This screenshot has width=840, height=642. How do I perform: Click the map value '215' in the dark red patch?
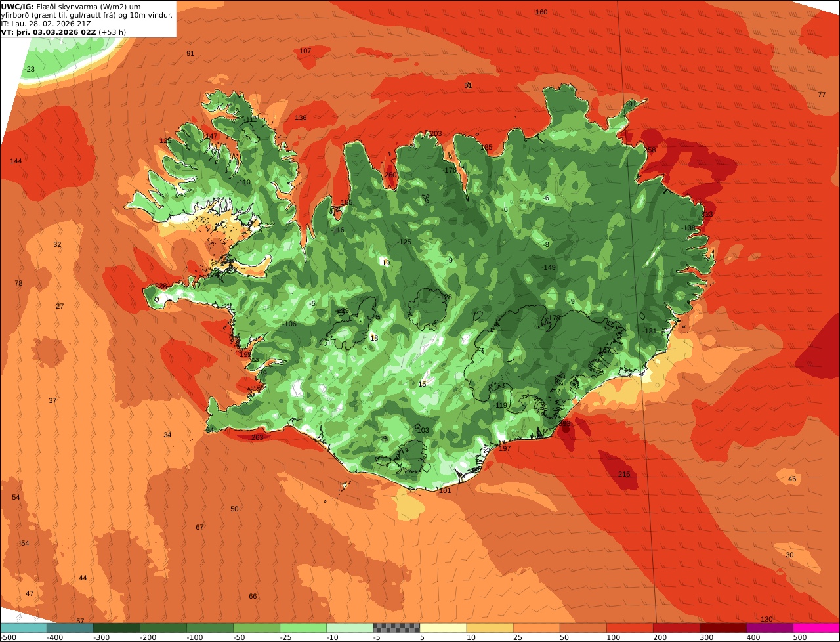coord(624,475)
